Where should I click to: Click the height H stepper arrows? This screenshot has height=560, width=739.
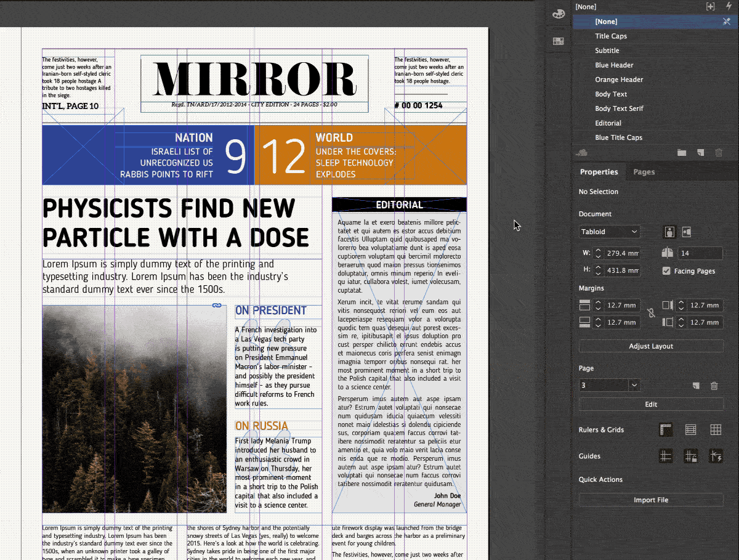(598, 270)
